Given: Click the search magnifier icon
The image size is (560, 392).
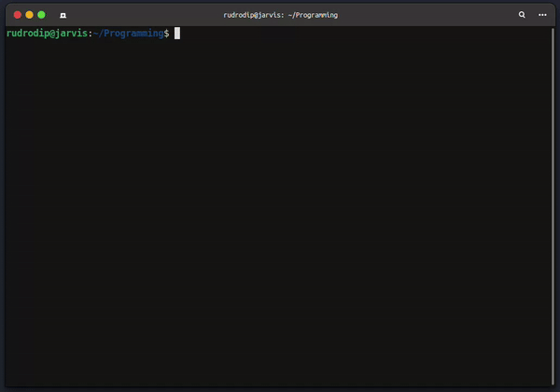Looking at the screenshot, I should (523, 15).
